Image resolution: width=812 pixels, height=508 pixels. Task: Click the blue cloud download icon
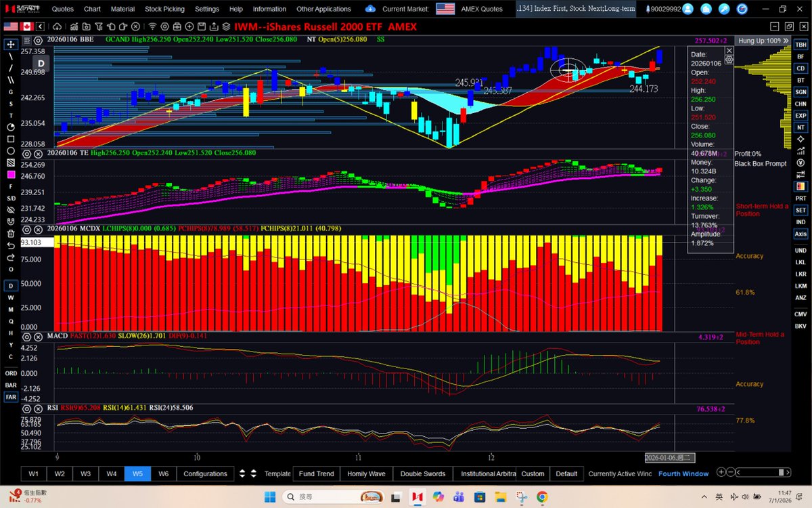pos(370,9)
